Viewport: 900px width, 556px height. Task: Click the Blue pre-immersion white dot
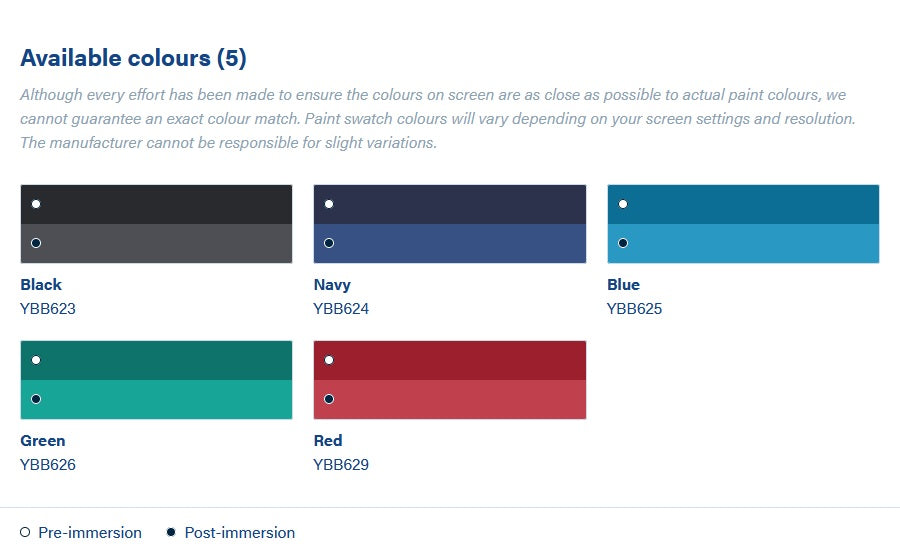(x=623, y=204)
